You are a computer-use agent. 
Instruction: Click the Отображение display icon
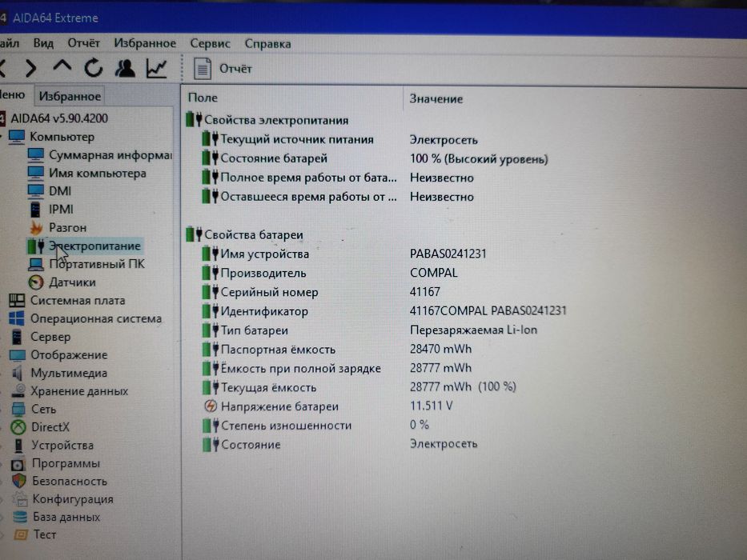pyautogui.click(x=17, y=355)
